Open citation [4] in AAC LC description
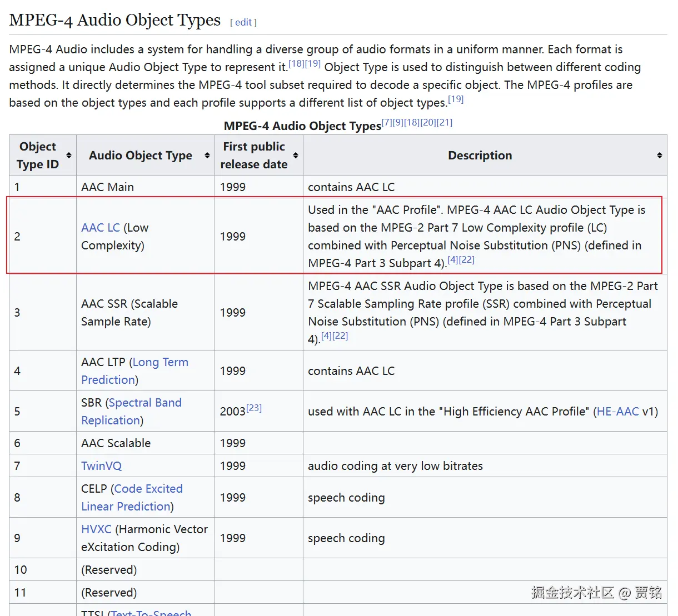 tap(453, 259)
